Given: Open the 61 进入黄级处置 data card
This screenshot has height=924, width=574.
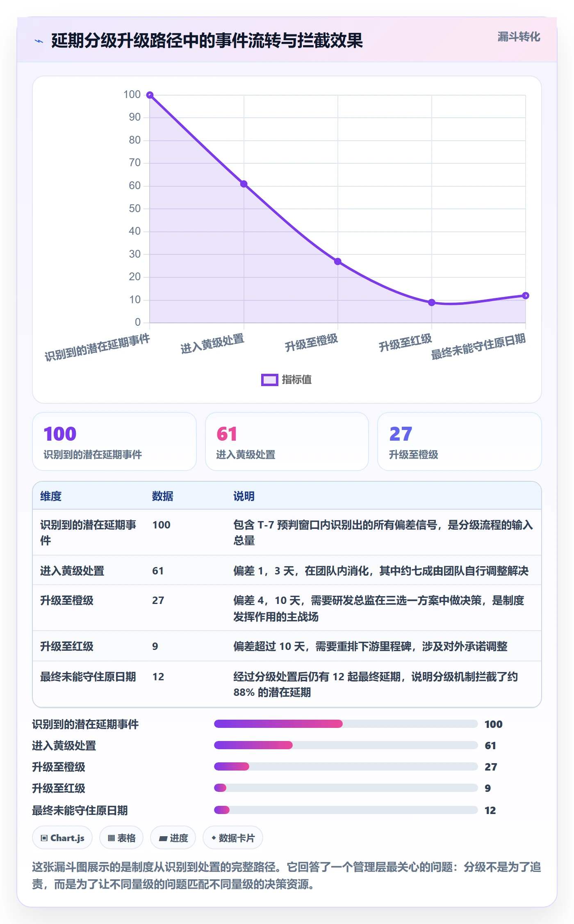Looking at the screenshot, I should (x=287, y=441).
